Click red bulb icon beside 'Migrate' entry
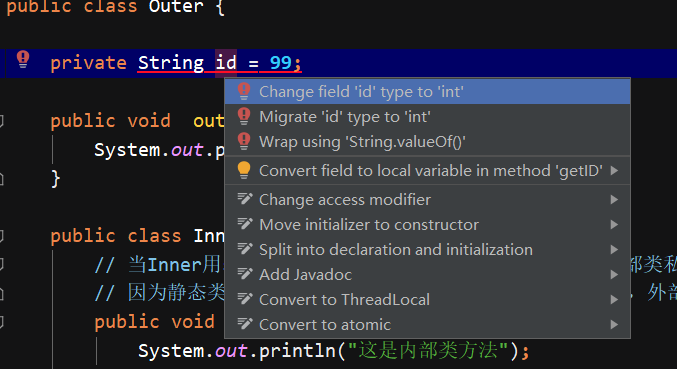 pyautogui.click(x=244, y=117)
